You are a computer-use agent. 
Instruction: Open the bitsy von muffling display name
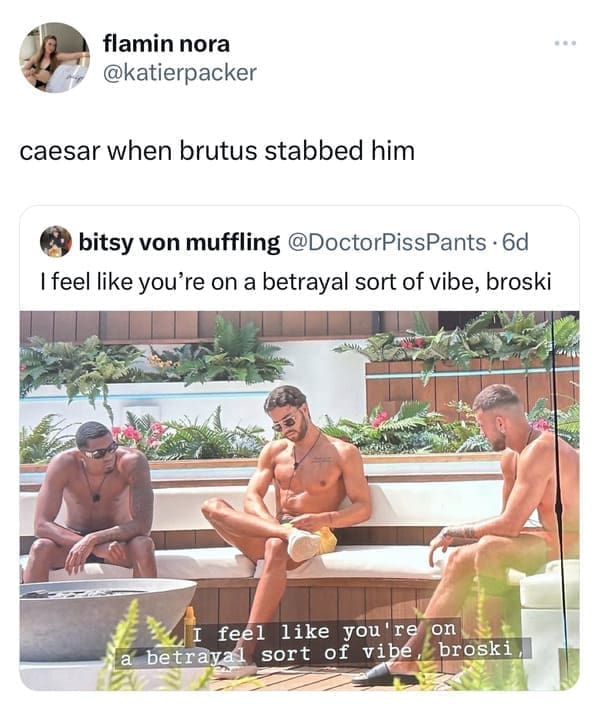[x=179, y=242]
